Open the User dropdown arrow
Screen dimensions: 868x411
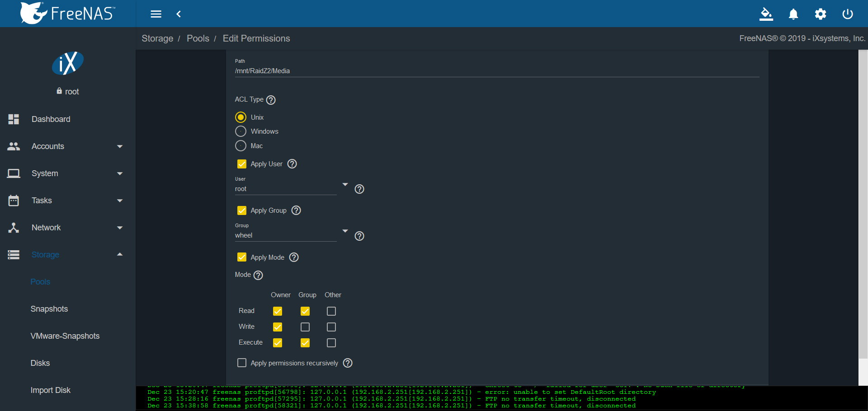(345, 185)
